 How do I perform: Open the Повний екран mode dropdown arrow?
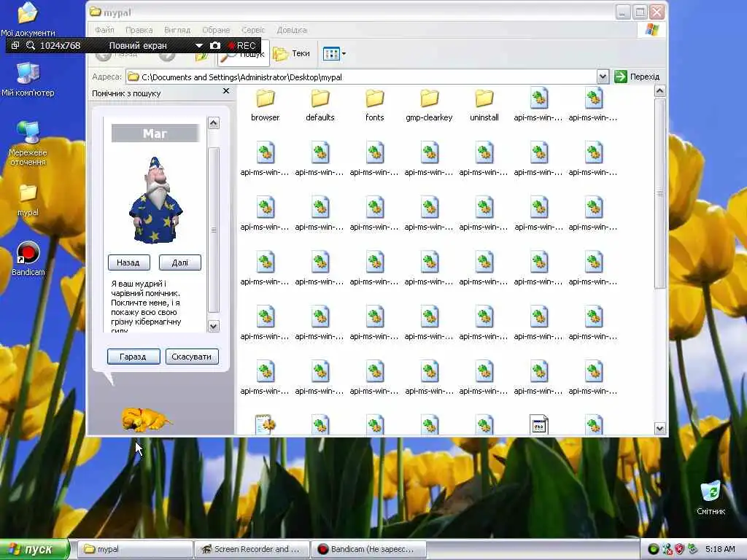tap(198, 46)
